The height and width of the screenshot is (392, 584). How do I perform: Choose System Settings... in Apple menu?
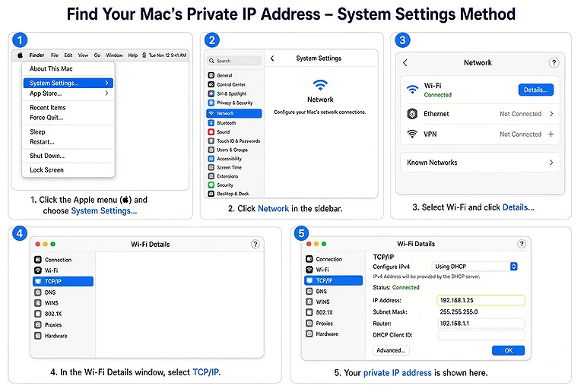(x=68, y=83)
